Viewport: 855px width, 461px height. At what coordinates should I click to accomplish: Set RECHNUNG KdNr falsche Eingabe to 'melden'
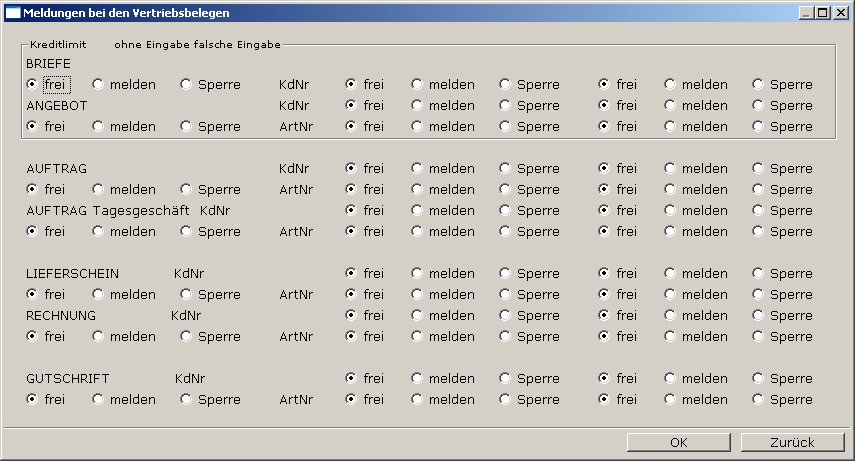[670, 316]
